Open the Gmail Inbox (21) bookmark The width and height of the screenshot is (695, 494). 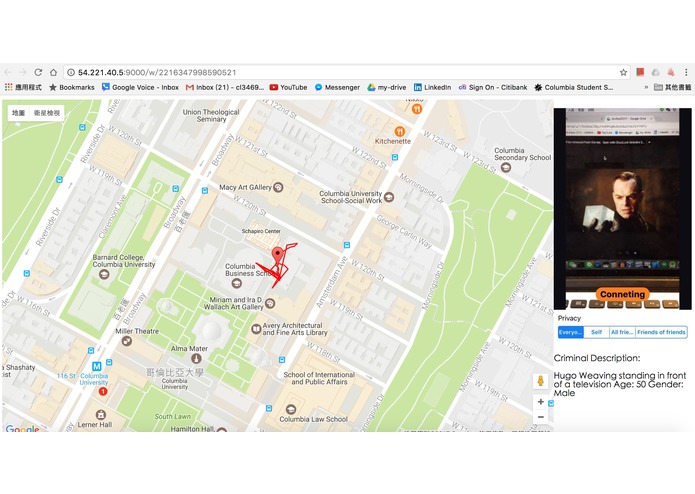coord(225,87)
